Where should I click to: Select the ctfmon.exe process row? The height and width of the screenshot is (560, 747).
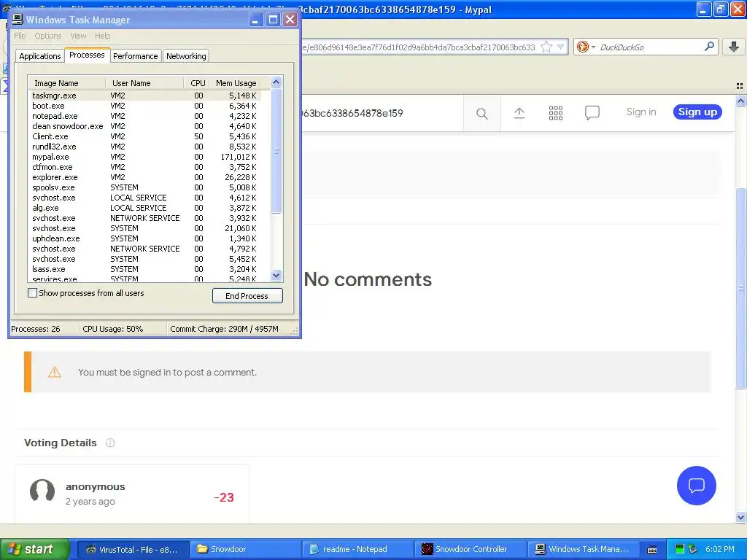(x=145, y=167)
